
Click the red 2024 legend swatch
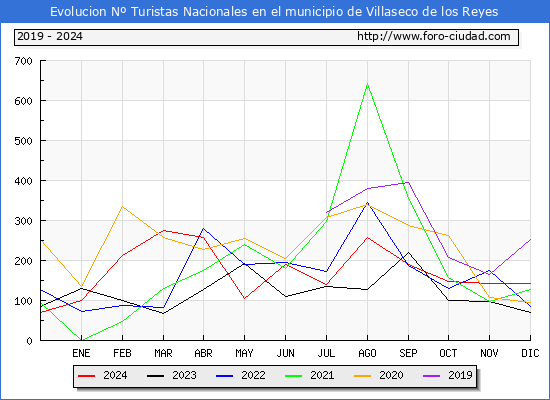[x=87, y=376]
